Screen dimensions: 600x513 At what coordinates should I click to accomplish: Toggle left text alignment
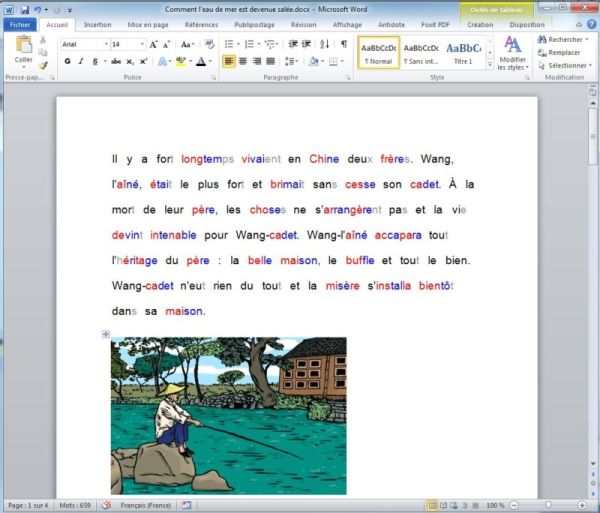pyautogui.click(x=229, y=61)
